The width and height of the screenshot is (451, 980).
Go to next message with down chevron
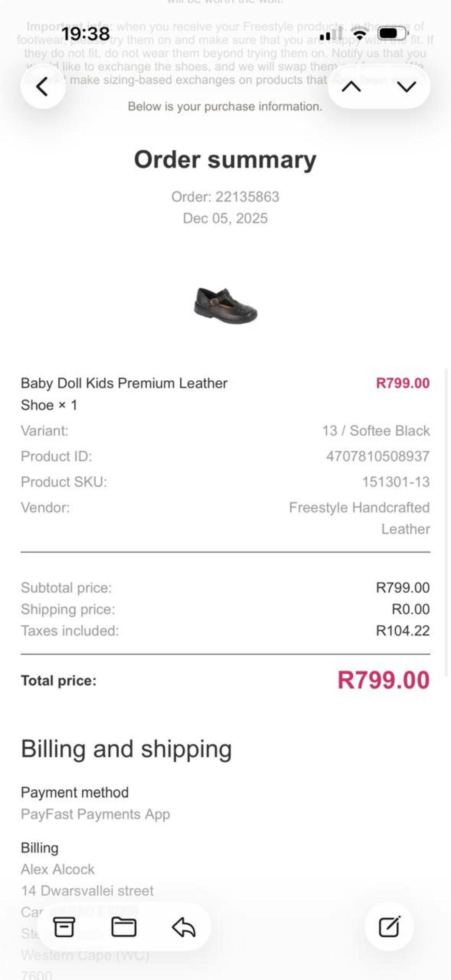pyautogui.click(x=407, y=87)
